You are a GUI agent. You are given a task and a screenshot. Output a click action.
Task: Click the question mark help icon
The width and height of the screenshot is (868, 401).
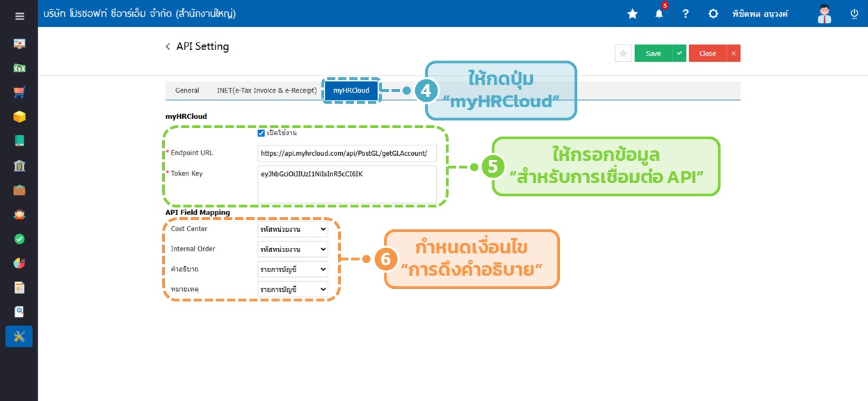(x=685, y=14)
